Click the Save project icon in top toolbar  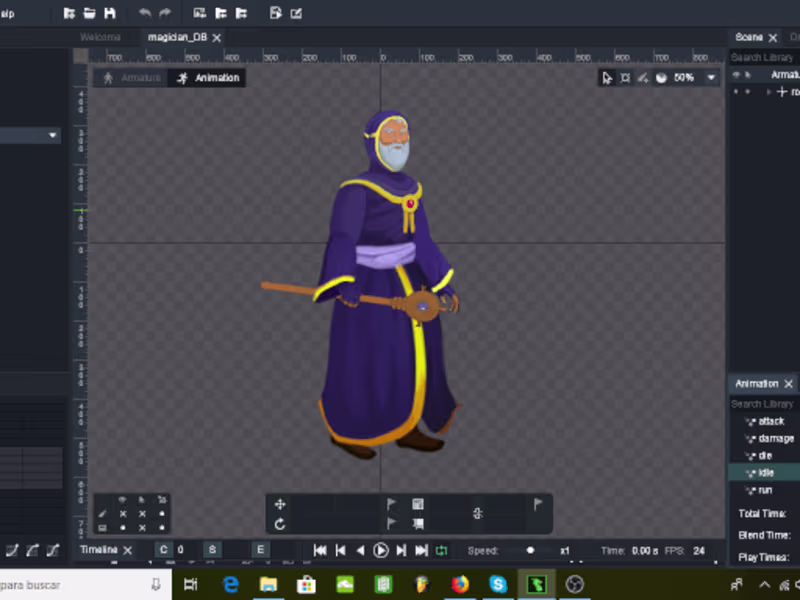click(x=110, y=13)
